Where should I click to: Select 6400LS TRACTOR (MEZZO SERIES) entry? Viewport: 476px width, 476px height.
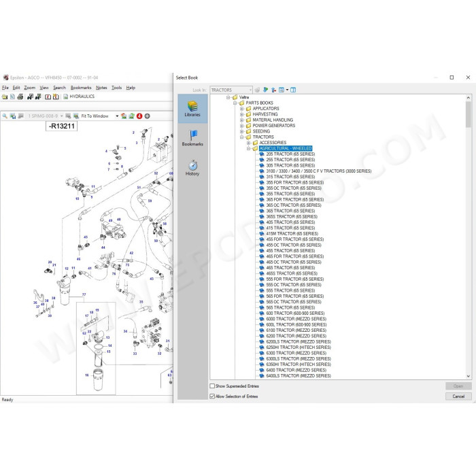tap(299, 376)
